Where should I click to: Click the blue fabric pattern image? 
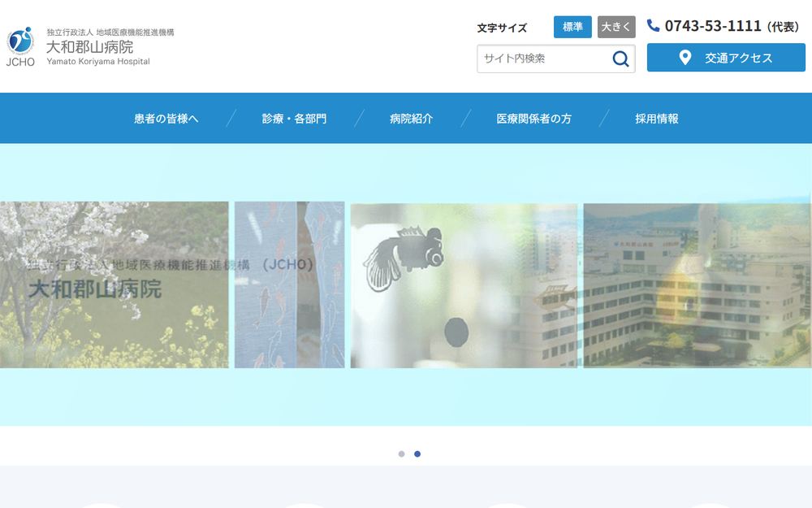click(x=290, y=284)
